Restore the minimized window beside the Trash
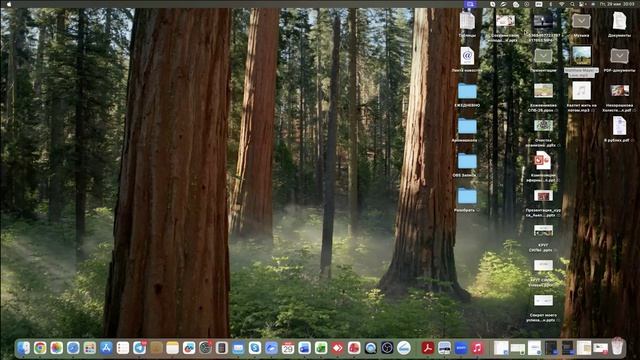The height and width of the screenshot is (360, 640). tap(600, 348)
